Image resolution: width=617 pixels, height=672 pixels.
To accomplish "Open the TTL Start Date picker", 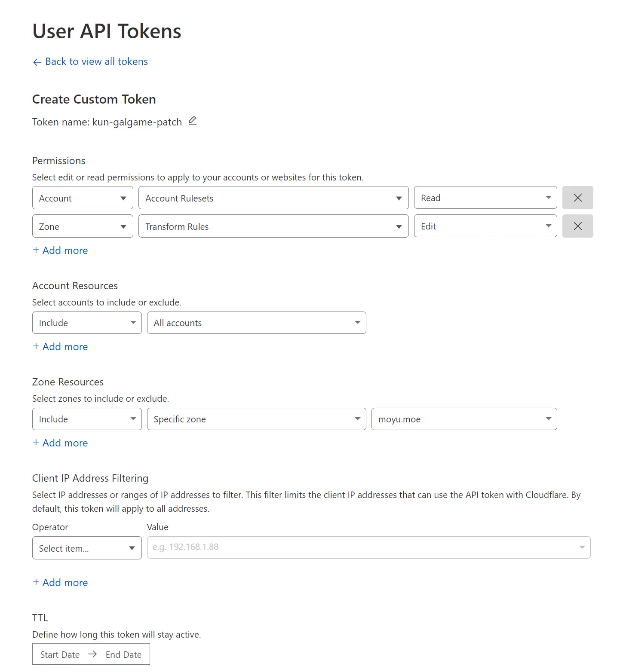I will pyautogui.click(x=60, y=654).
